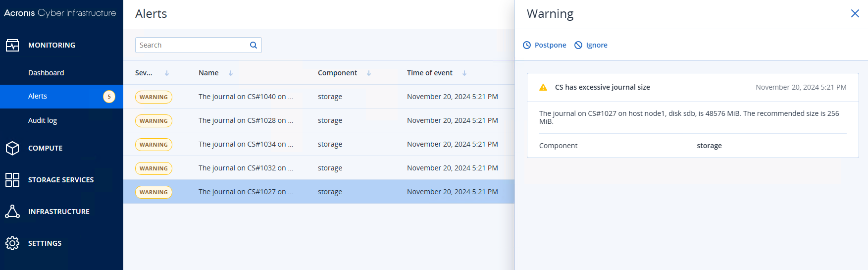Viewport: 868px width, 270px height.
Task: Click the Monitoring heartbeat icon
Action: pos(12,46)
